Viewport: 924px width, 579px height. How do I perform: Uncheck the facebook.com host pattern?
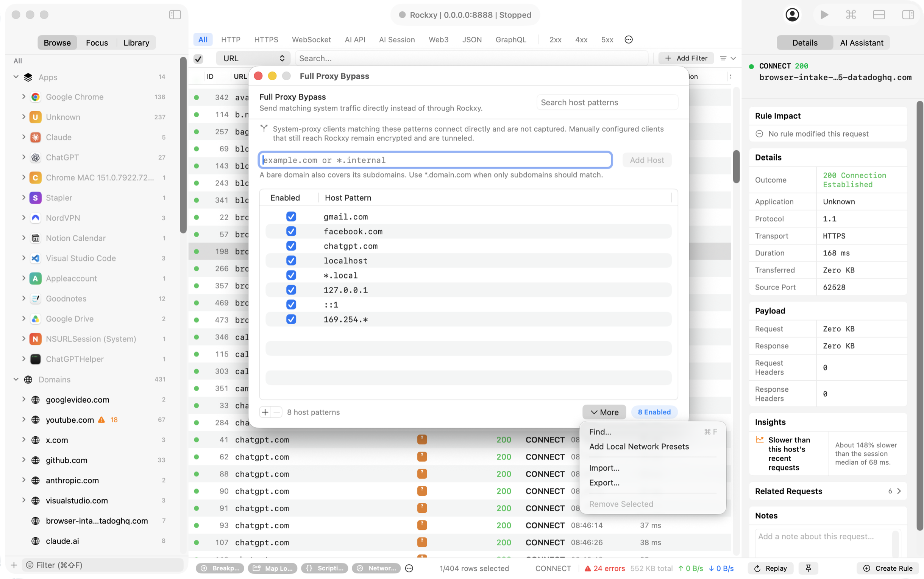(x=291, y=231)
